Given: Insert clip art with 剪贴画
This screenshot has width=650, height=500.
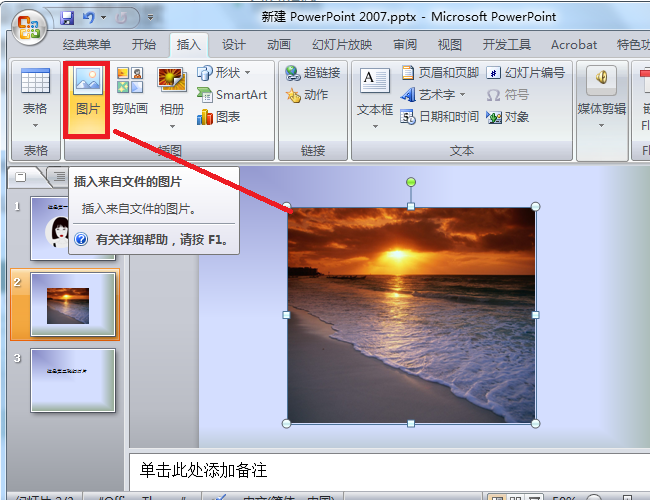Looking at the screenshot, I should click(130, 91).
